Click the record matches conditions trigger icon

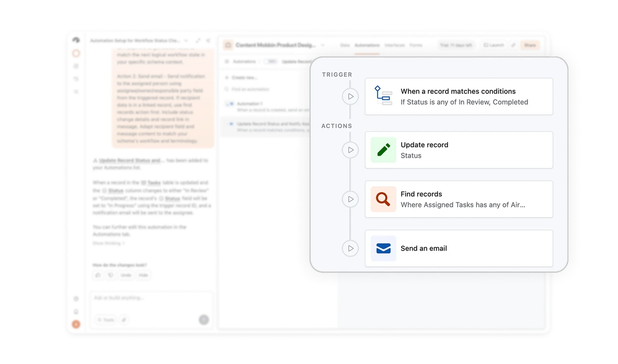(x=383, y=96)
